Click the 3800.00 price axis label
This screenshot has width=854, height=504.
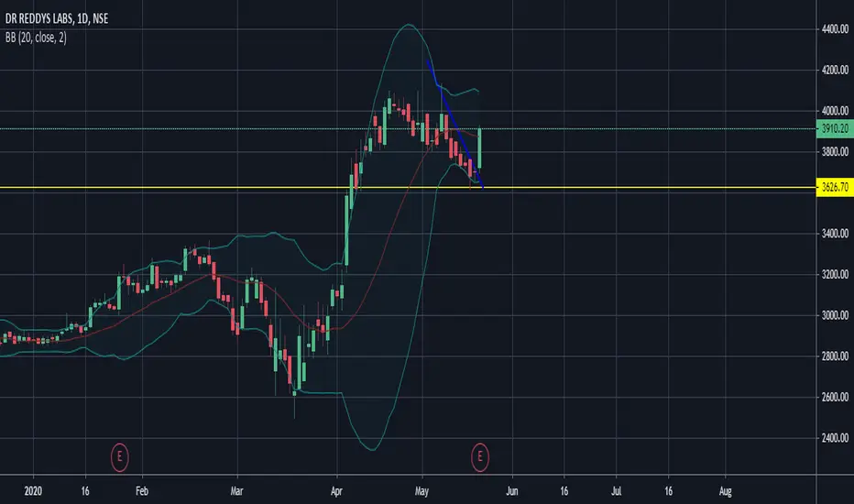pyautogui.click(x=835, y=151)
